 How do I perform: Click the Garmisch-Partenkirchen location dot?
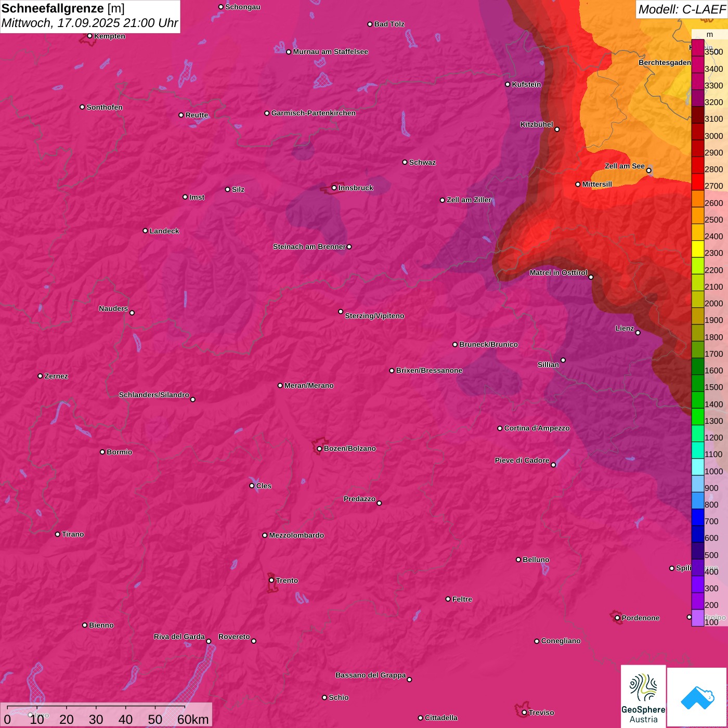tap(267, 113)
